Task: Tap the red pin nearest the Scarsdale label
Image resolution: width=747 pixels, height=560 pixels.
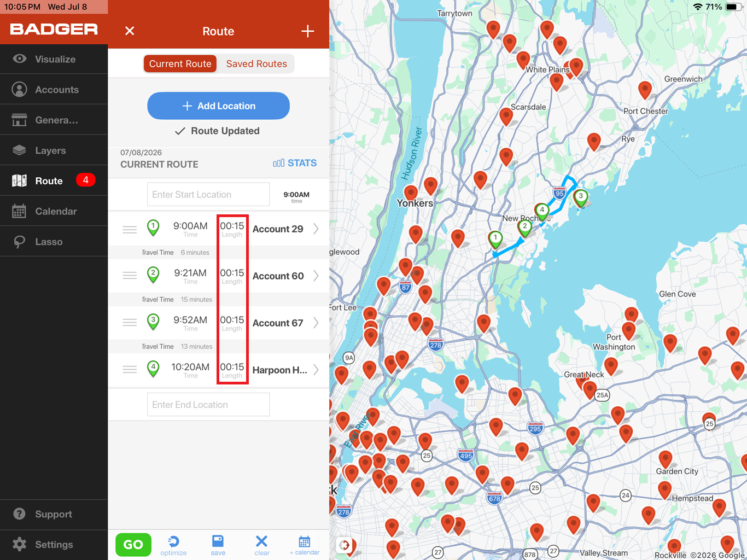Action: (506, 116)
